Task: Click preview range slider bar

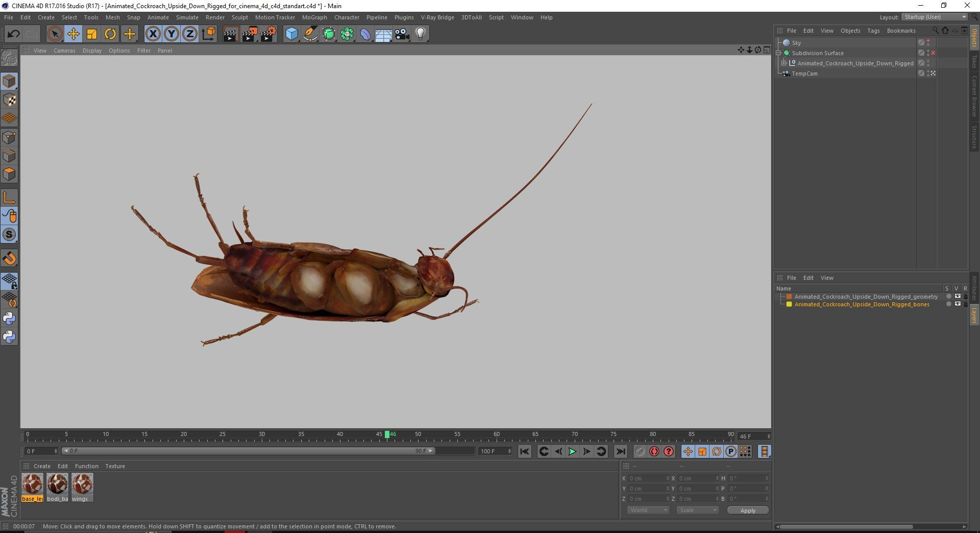Action: click(248, 451)
